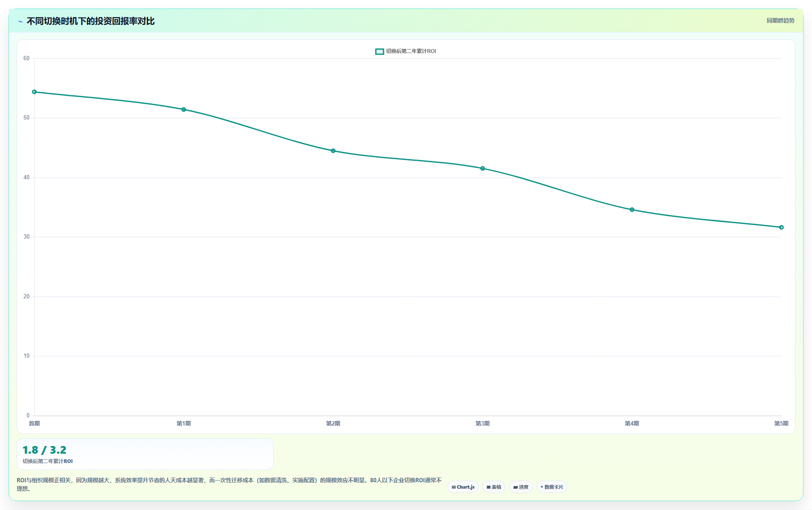Click the data point at 首期
Image resolution: width=812 pixels, height=510 pixels.
[35, 92]
